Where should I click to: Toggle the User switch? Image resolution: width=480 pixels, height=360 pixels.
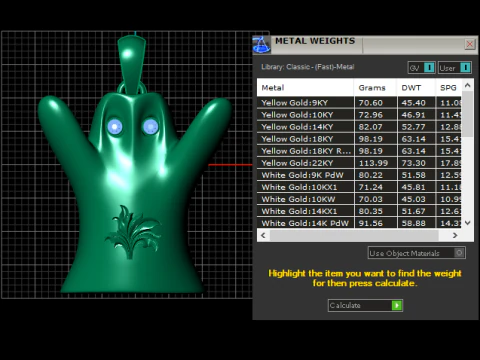pos(455,68)
